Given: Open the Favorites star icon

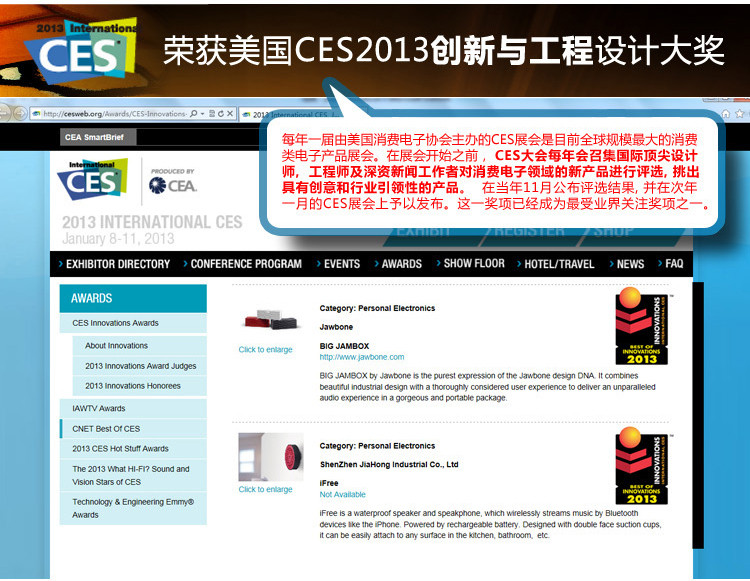Looking at the screenshot, I should click(x=739, y=114).
